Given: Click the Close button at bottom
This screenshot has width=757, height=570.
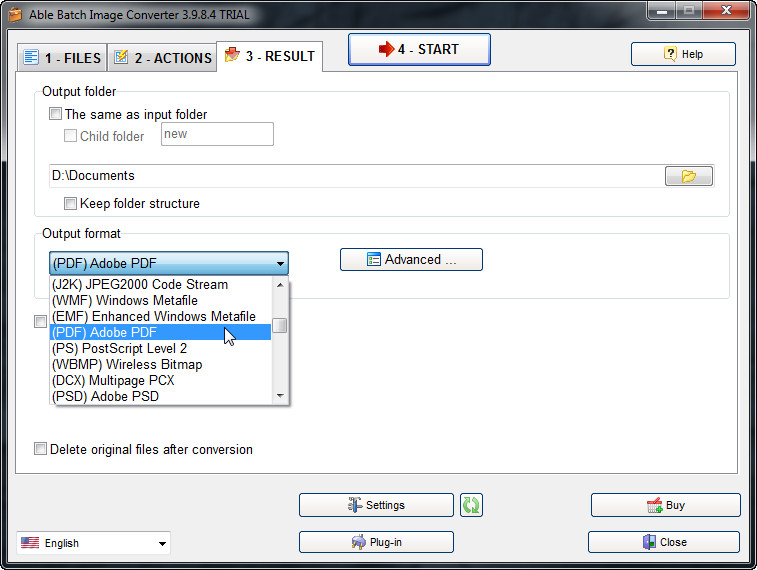Looking at the screenshot, I should coord(664,542).
